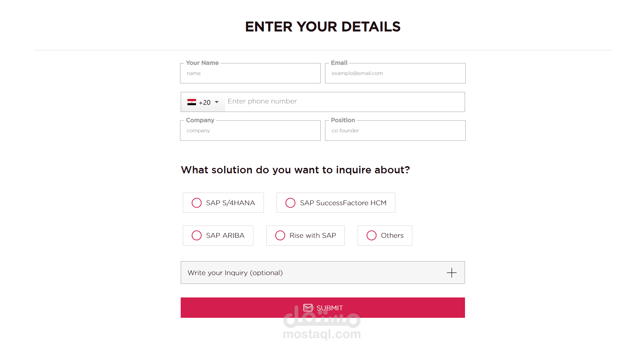This screenshot has width=644, height=348.
Task: Click the envelope icon on Submit
Action: (x=308, y=308)
